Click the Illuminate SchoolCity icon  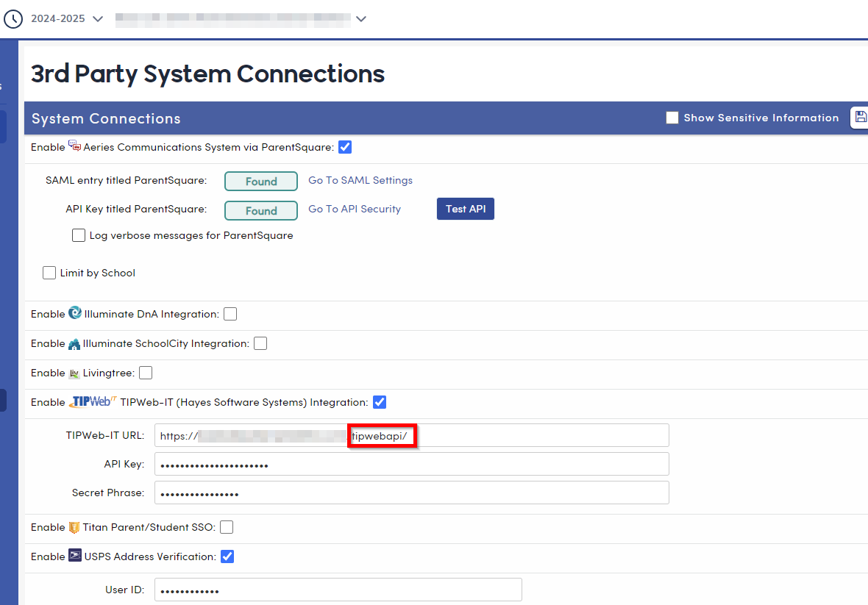(x=74, y=344)
